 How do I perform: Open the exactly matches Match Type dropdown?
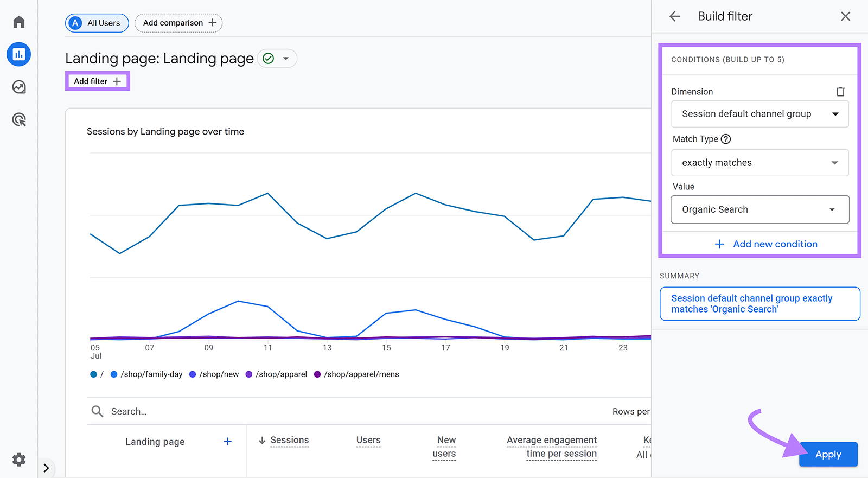[x=759, y=163]
